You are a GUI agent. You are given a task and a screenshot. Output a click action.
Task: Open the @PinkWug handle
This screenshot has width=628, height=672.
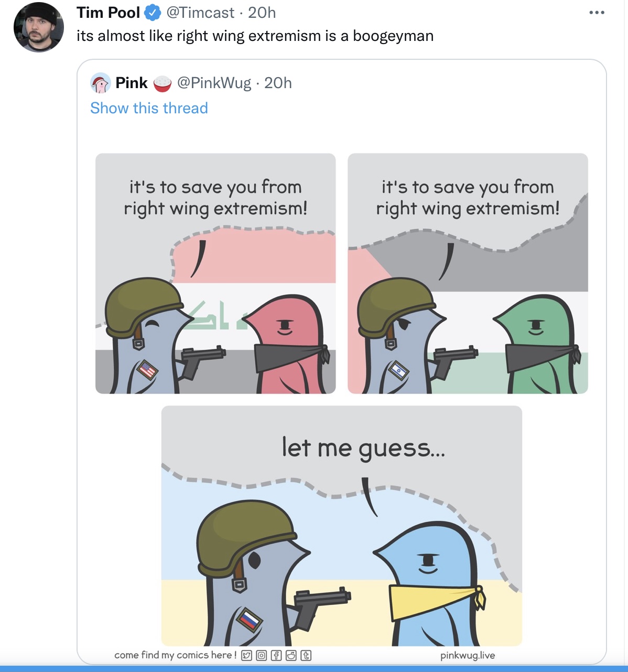(x=214, y=83)
